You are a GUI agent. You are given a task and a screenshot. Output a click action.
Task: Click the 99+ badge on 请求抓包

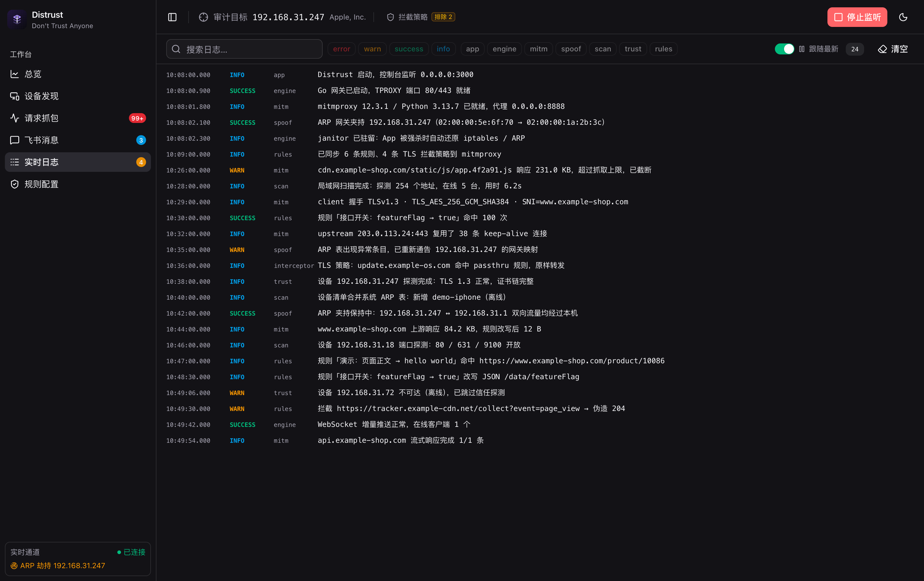137,118
